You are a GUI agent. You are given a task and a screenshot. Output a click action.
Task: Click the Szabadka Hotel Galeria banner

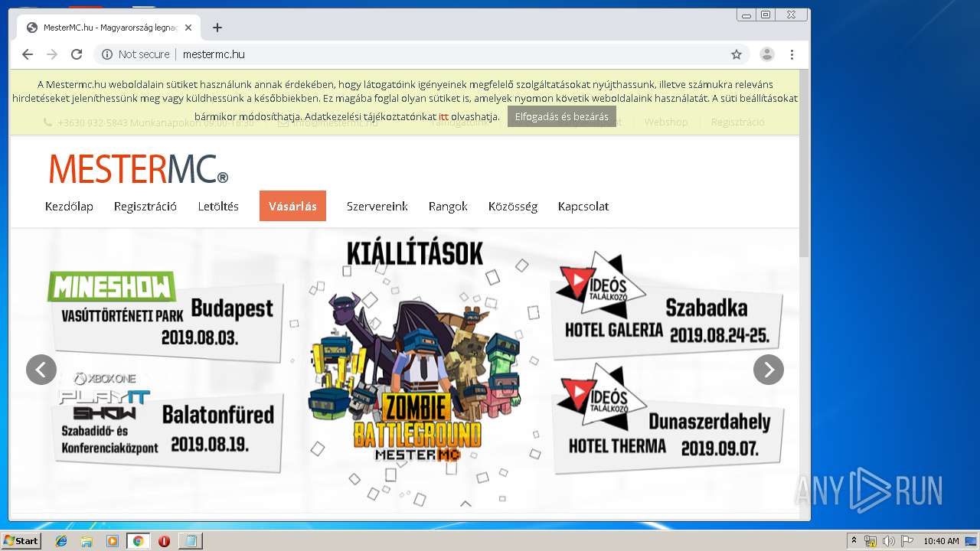tap(667, 305)
